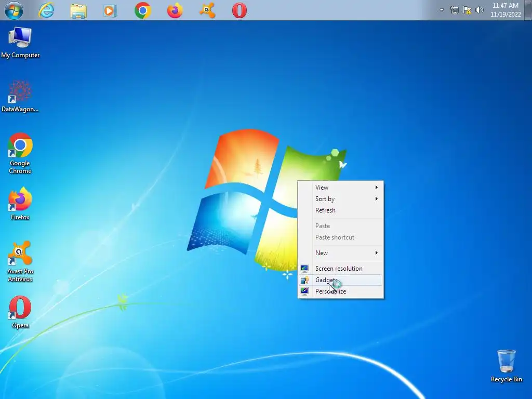532x399 pixels.
Task: Choose Gadgets from the context menu
Action: coord(341,280)
